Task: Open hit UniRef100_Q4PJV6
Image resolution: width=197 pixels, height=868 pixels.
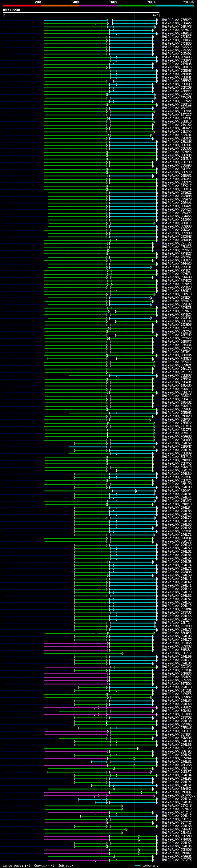Action: coord(177,26)
